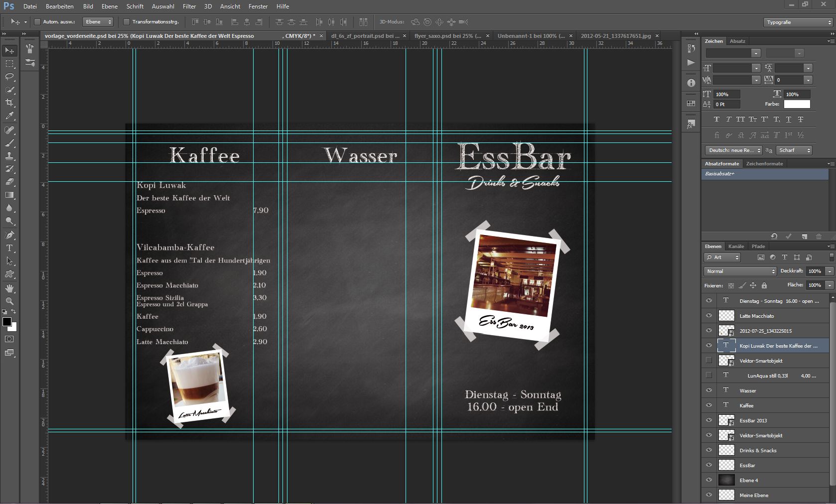The width and height of the screenshot is (836, 504).
Task: Select the Gradient tool
Action: [9, 195]
